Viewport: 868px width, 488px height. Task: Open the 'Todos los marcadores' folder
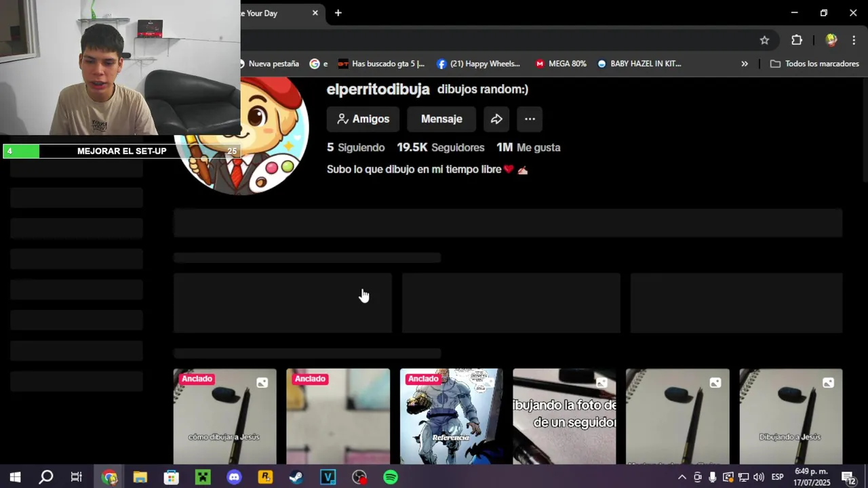[x=814, y=64]
